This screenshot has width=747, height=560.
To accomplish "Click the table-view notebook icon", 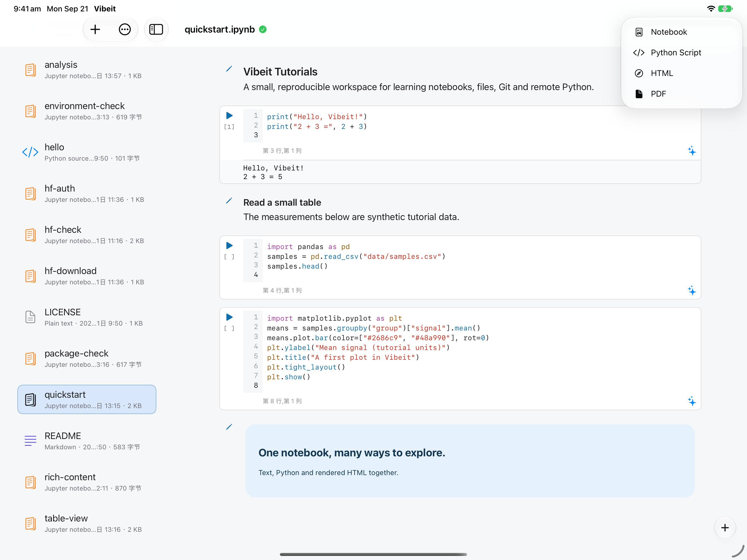I will pyautogui.click(x=30, y=524).
